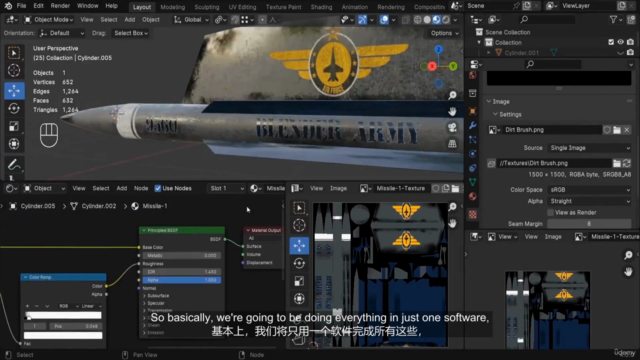Open the Global transform orientation dropdown
Image resolution: width=640 pixels, height=360 pixels.
pos(191,20)
